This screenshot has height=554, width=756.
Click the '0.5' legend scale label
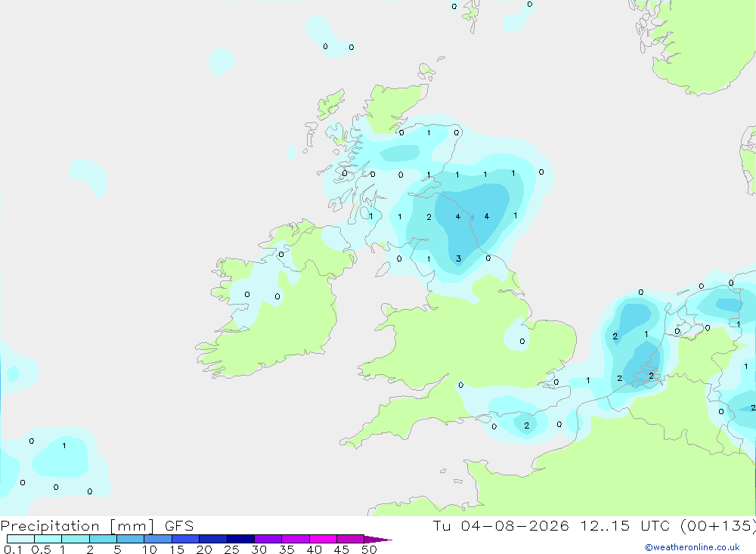coord(41,549)
